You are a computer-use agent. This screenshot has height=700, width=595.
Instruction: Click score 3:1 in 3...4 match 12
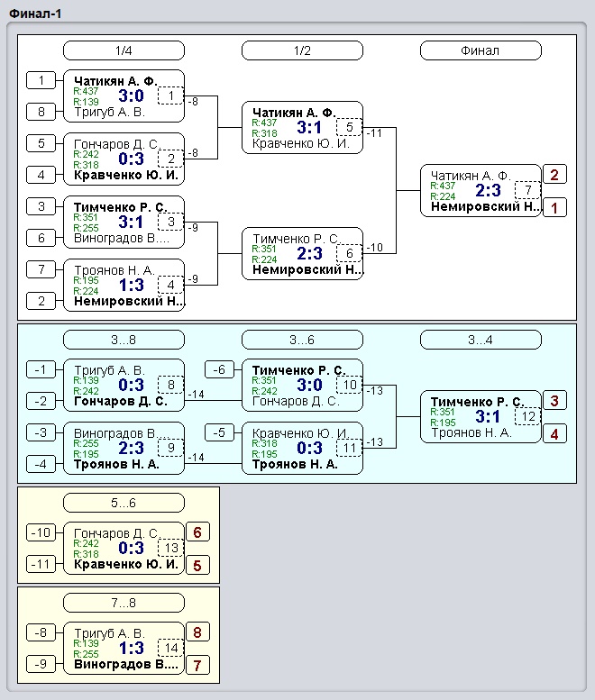click(x=489, y=416)
